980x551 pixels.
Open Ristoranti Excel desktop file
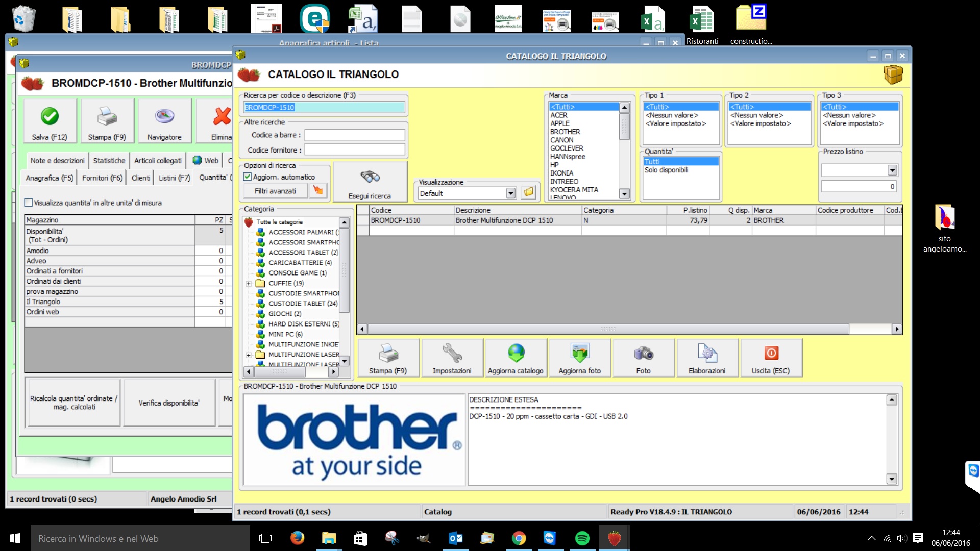[x=702, y=24]
